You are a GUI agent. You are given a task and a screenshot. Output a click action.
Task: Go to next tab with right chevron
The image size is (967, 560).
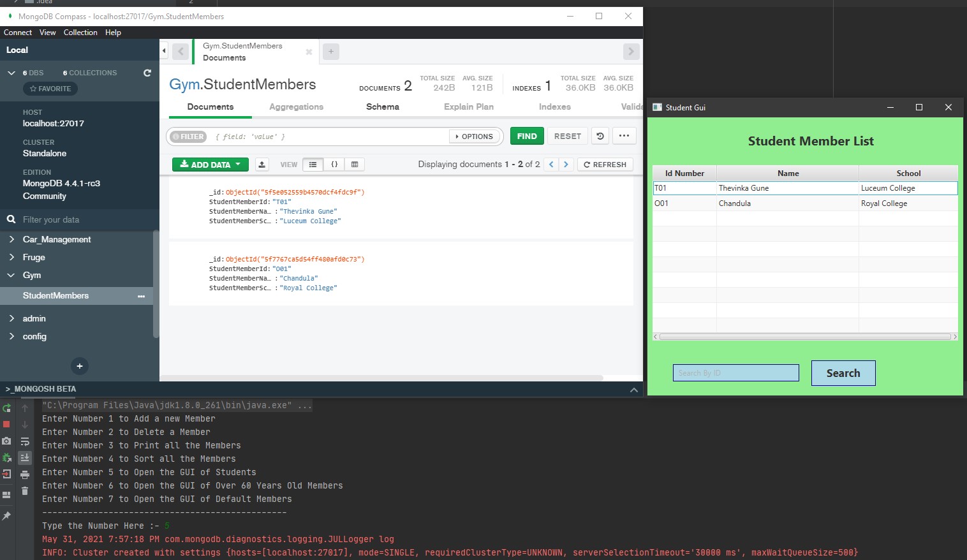coord(631,52)
